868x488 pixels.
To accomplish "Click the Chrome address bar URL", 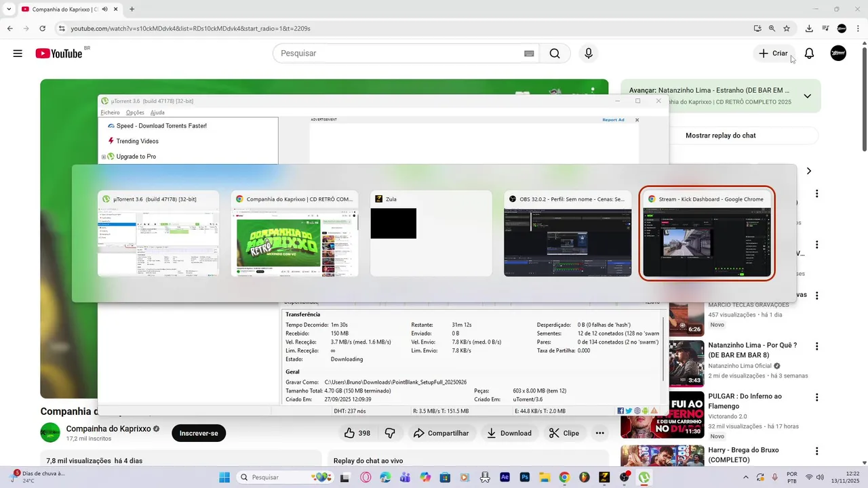I will pos(191,28).
